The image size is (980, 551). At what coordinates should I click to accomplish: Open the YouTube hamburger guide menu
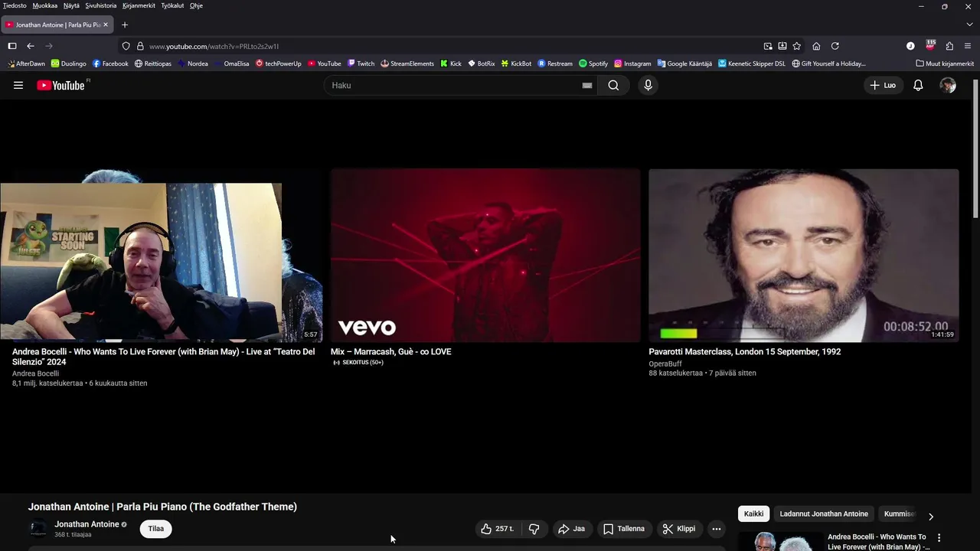coord(18,85)
